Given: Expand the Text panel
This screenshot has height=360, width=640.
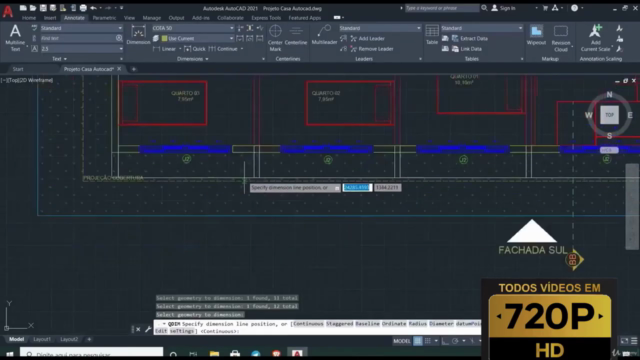Looking at the screenshot, I should tap(60, 59).
